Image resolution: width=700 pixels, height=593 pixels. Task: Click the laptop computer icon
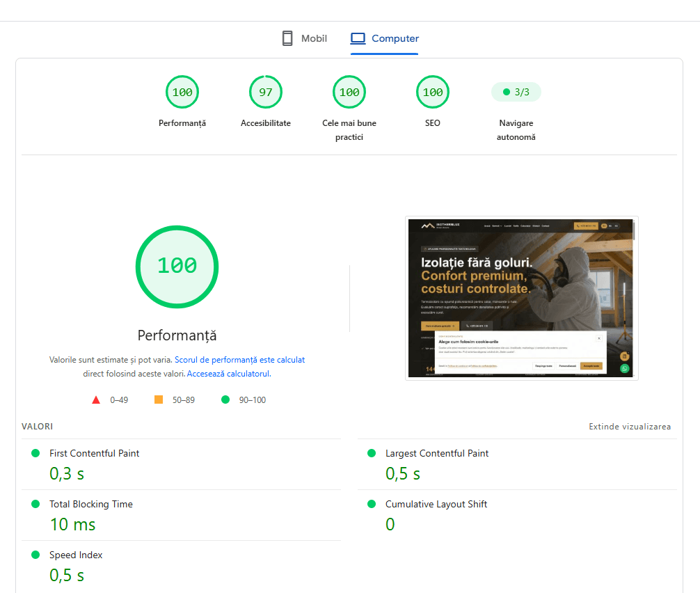(x=358, y=38)
